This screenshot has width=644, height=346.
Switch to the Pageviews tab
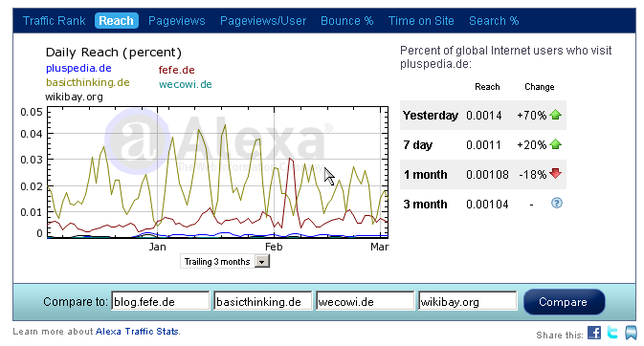(177, 21)
